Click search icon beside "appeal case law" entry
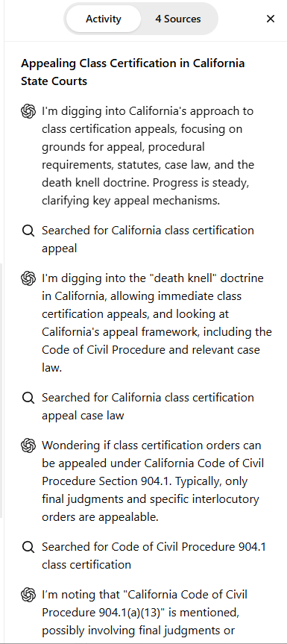This screenshot has height=644, width=287. click(28, 398)
